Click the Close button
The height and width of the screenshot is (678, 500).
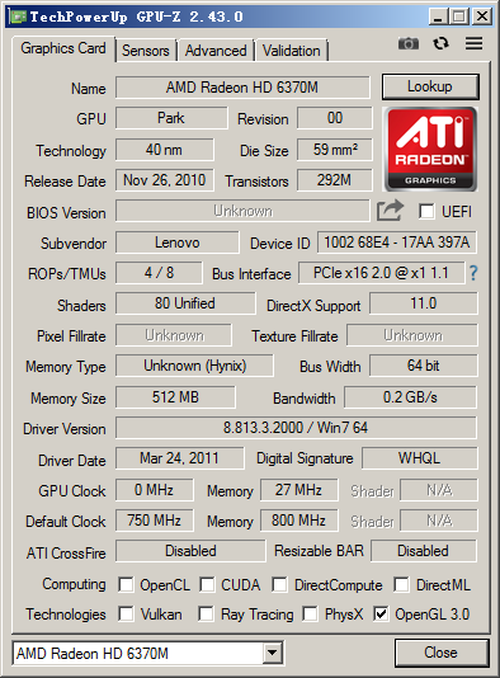pos(441,652)
